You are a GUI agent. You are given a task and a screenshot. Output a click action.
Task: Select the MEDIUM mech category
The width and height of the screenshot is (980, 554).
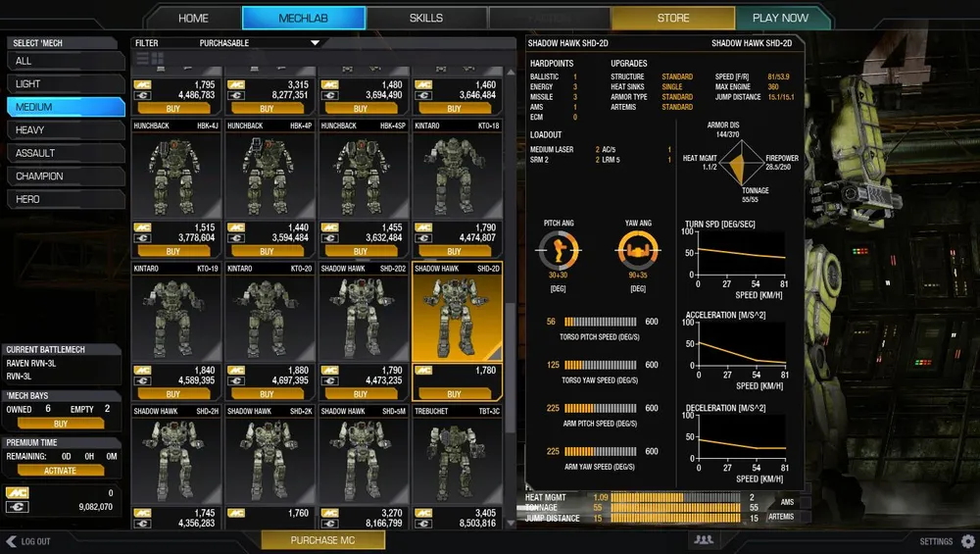coord(66,107)
